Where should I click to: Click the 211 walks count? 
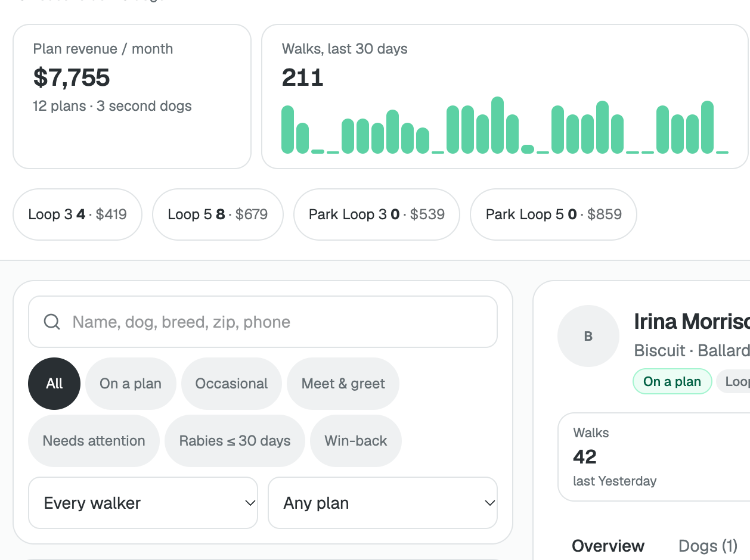[x=302, y=77]
